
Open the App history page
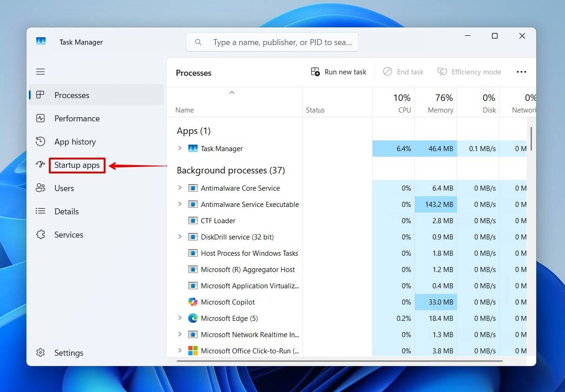pos(96,141)
